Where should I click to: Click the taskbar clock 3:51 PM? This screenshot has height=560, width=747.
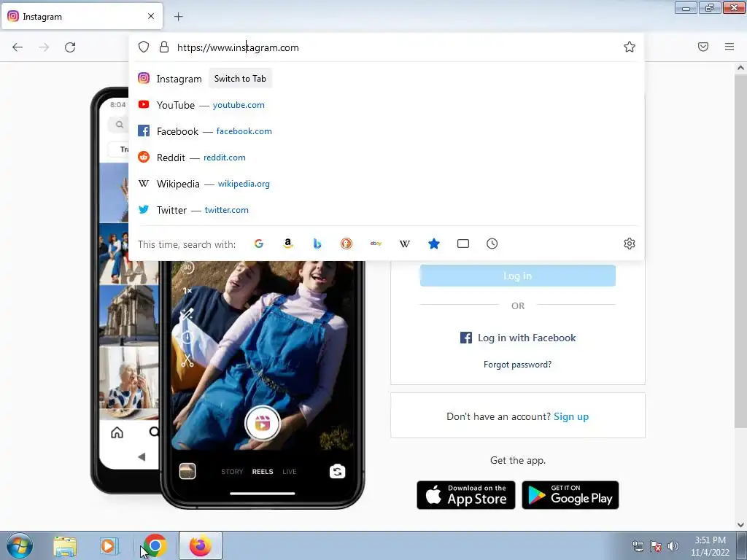(710, 546)
